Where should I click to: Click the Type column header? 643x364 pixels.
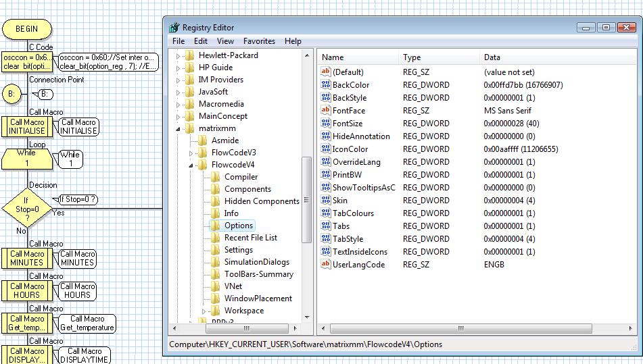(439, 57)
